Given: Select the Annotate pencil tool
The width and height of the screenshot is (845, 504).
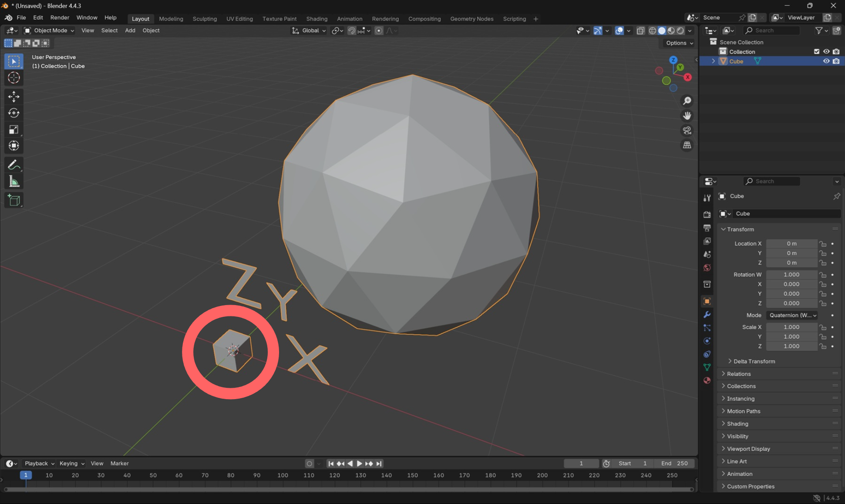Looking at the screenshot, I should pyautogui.click(x=14, y=165).
